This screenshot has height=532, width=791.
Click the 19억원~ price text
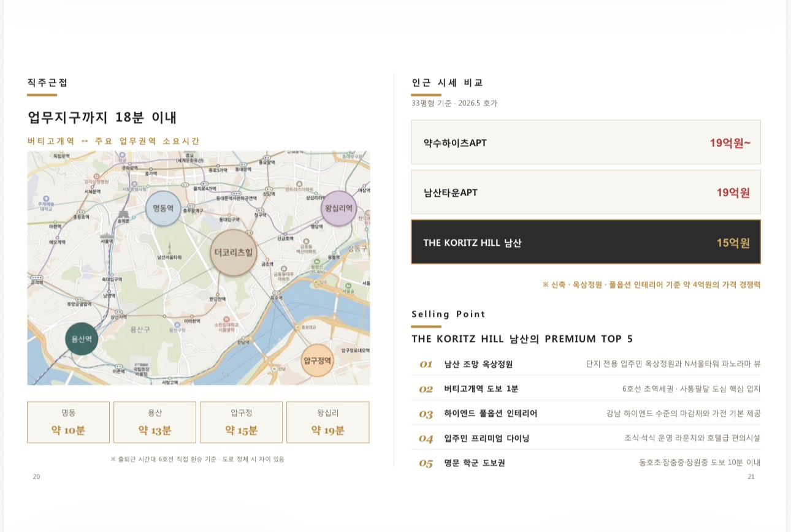tap(730, 143)
